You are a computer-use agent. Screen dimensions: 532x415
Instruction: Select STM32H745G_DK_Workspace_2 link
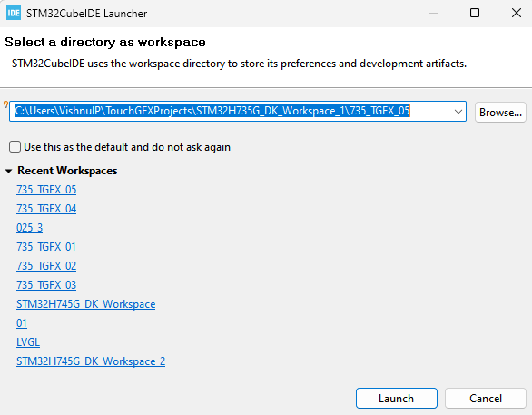[91, 361]
